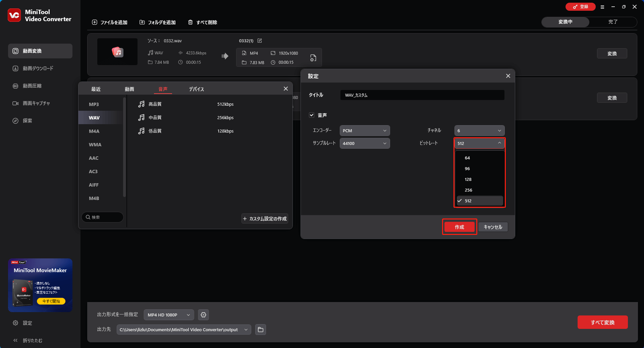Click the 登録 key button
This screenshot has width=644, height=348.
[580, 7]
